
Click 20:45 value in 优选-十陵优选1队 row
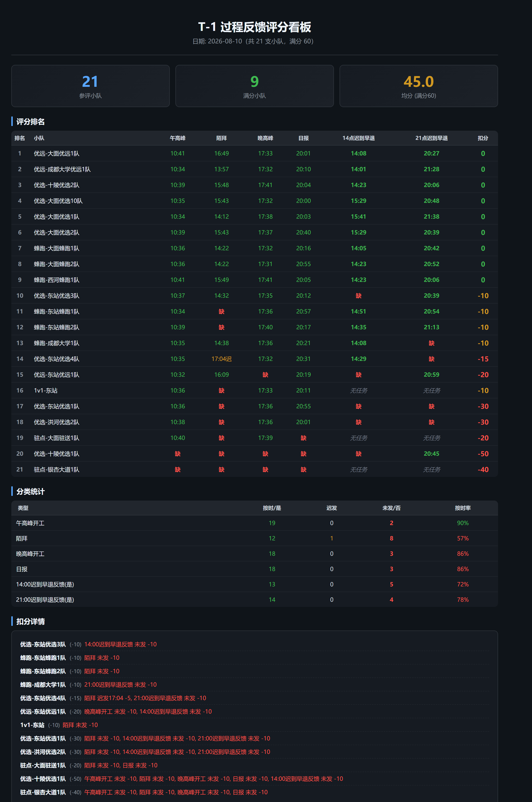pyautogui.click(x=432, y=454)
